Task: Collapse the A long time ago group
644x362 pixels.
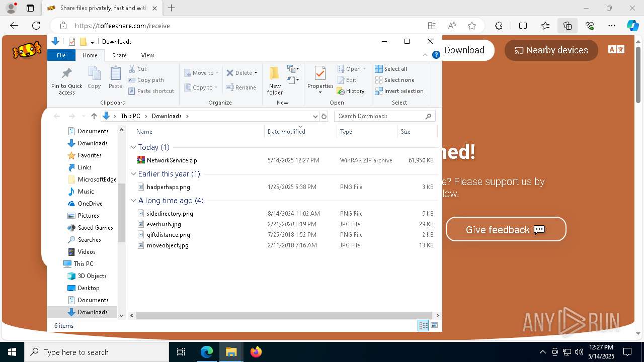Action: pyautogui.click(x=133, y=201)
